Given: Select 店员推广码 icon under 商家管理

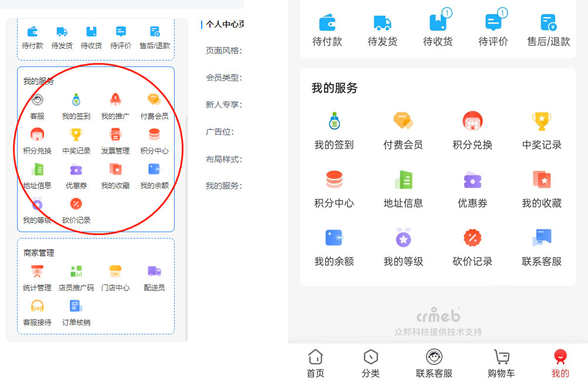Looking at the screenshot, I should (76, 271).
